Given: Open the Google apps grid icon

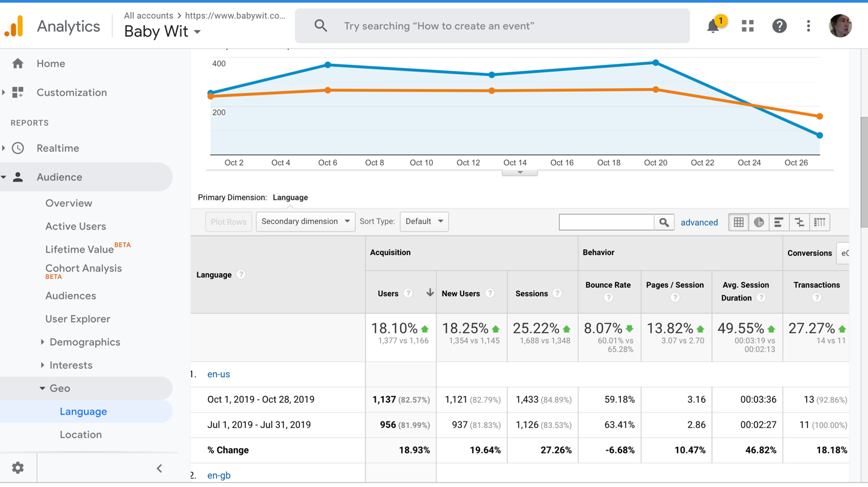Looking at the screenshot, I should (x=748, y=26).
